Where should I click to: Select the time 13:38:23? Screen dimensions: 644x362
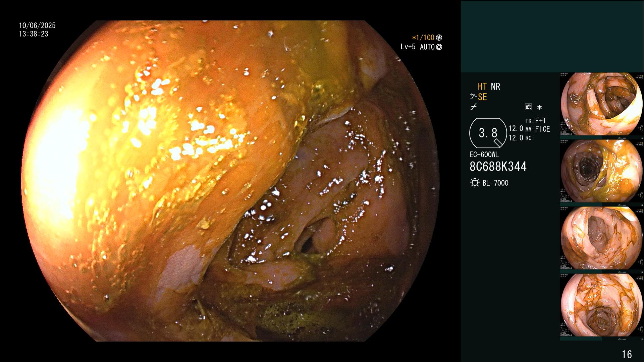tap(34, 34)
